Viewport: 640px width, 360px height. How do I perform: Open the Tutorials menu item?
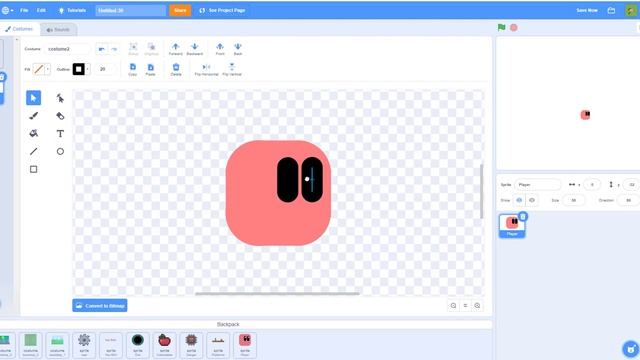[x=72, y=10]
